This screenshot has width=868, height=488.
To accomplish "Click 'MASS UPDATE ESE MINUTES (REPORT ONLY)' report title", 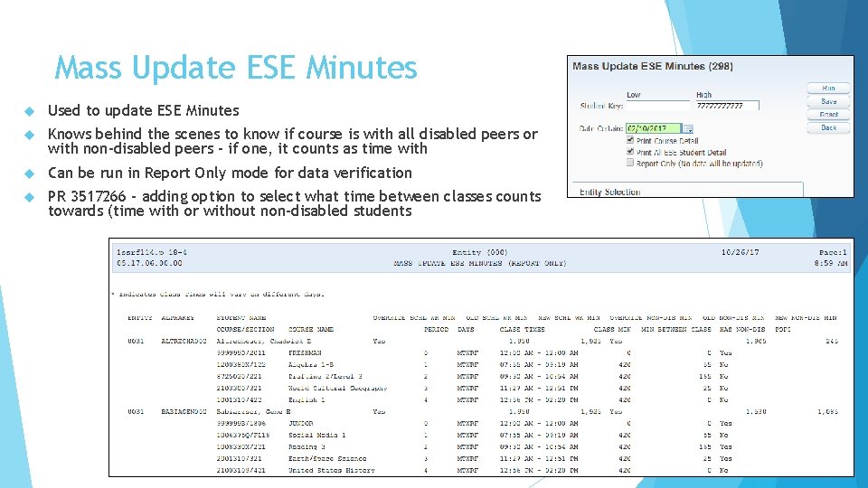I will click(480, 263).
